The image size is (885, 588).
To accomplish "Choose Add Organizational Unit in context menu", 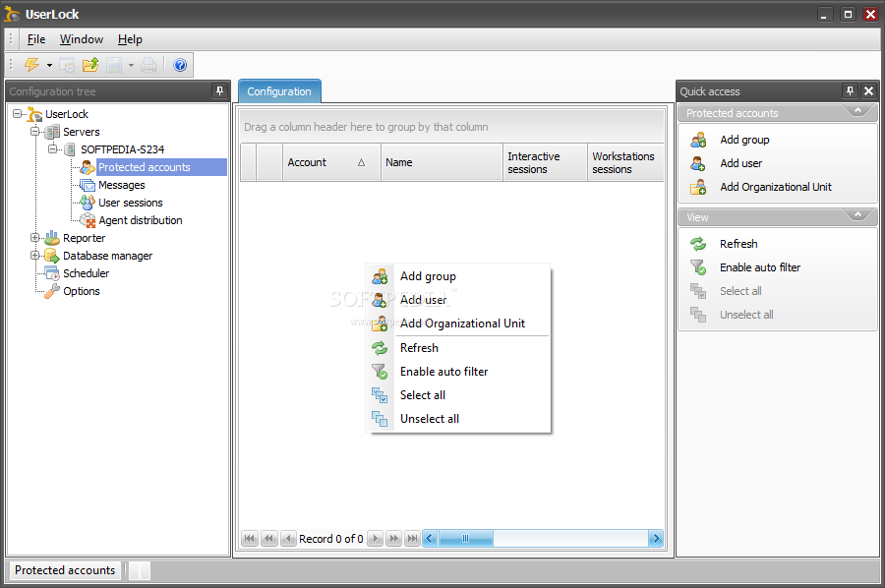I will (x=458, y=323).
